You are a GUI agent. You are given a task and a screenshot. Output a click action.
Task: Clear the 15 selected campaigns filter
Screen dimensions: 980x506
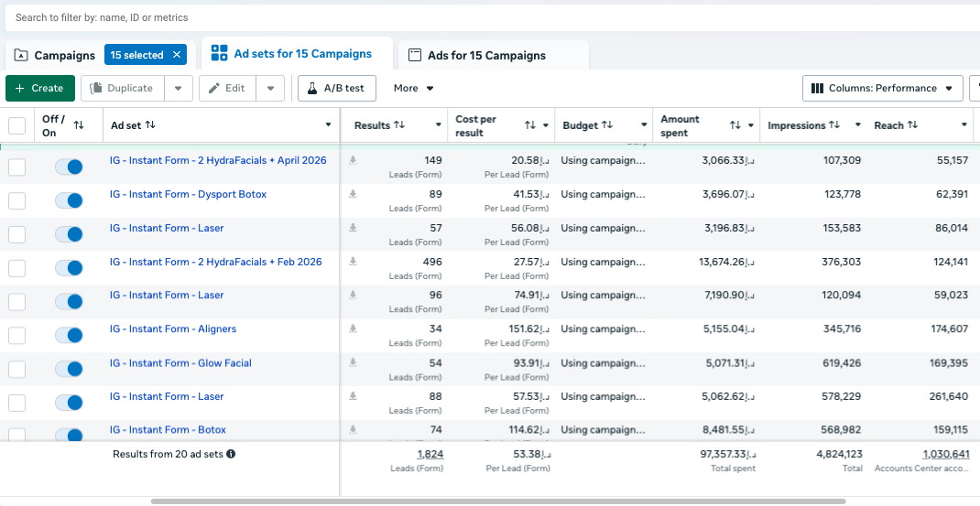[x=177, y=55]
